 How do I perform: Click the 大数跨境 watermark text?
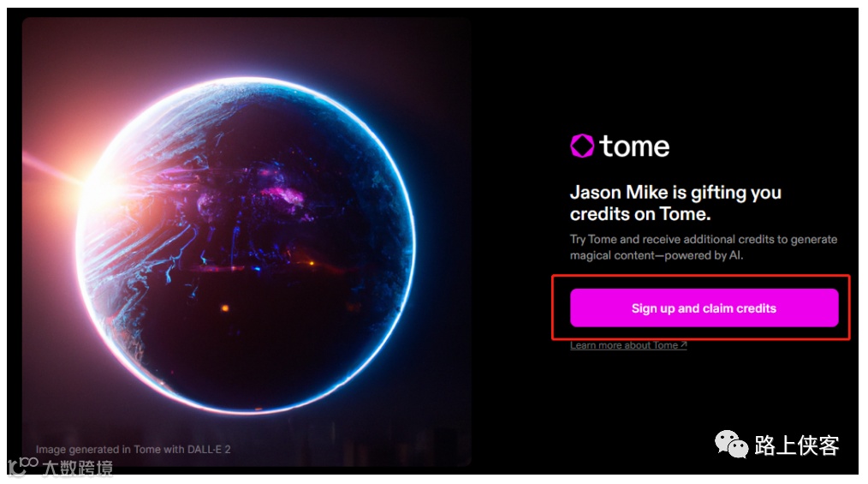pyautogui.click(x=78, y=468)
